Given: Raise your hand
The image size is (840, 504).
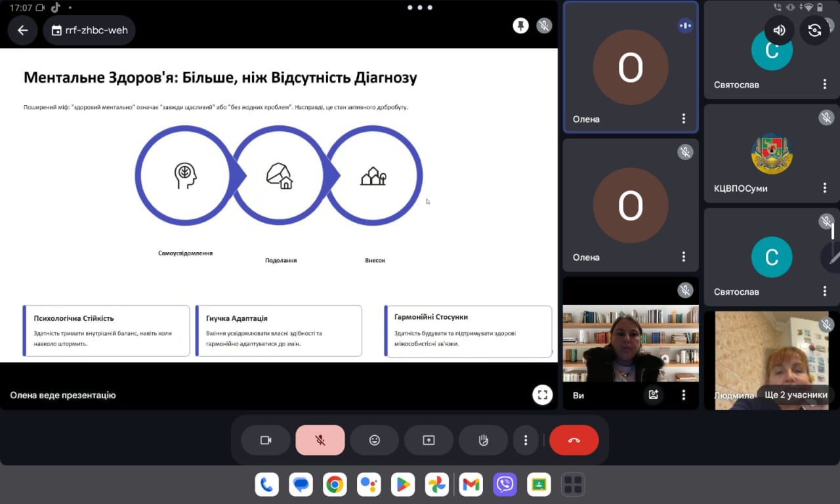Looking at the screenshot, I should 483,440.
